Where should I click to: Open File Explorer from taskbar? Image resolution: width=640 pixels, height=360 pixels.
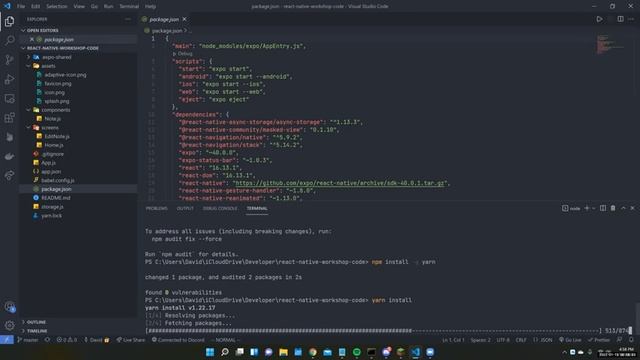[283, 352]
